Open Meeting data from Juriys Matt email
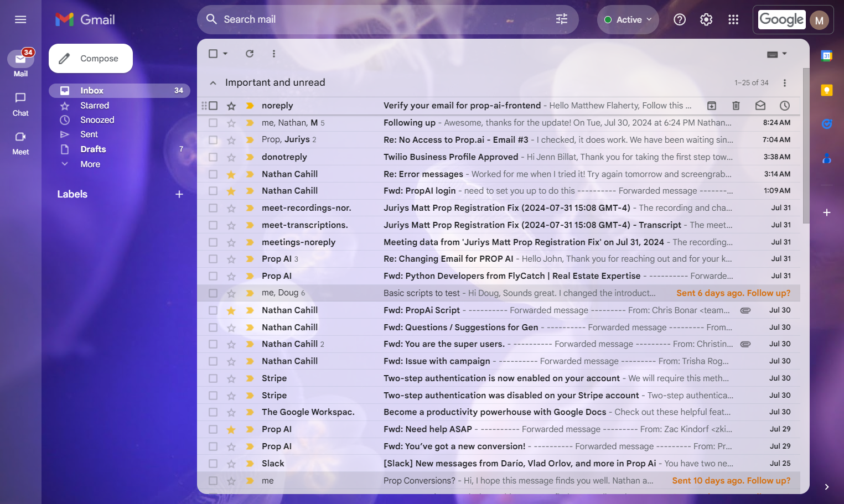The image size is (844, 504). (499, 242)
